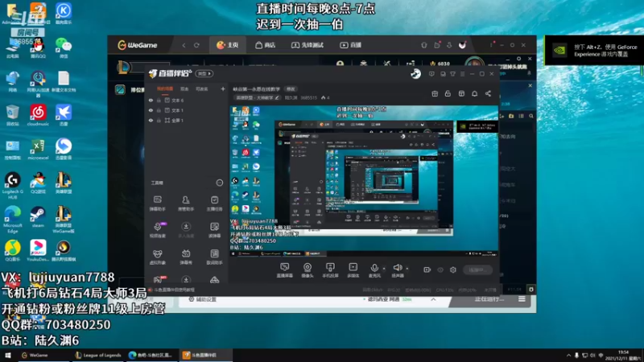Screen dimensions: 644x362
Task: Toggle visibility of 文本 1 layer
Action: point(151,110)
